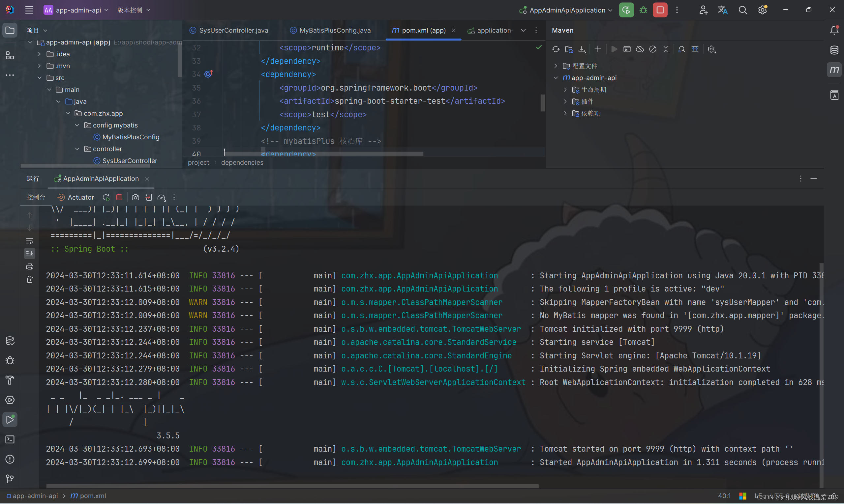Click dependencies breadcrumb

[242, 162]
